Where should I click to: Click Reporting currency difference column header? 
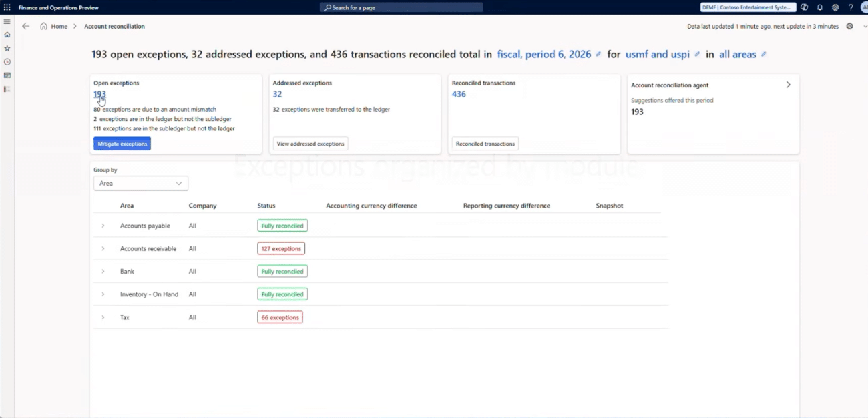(507, 206)
